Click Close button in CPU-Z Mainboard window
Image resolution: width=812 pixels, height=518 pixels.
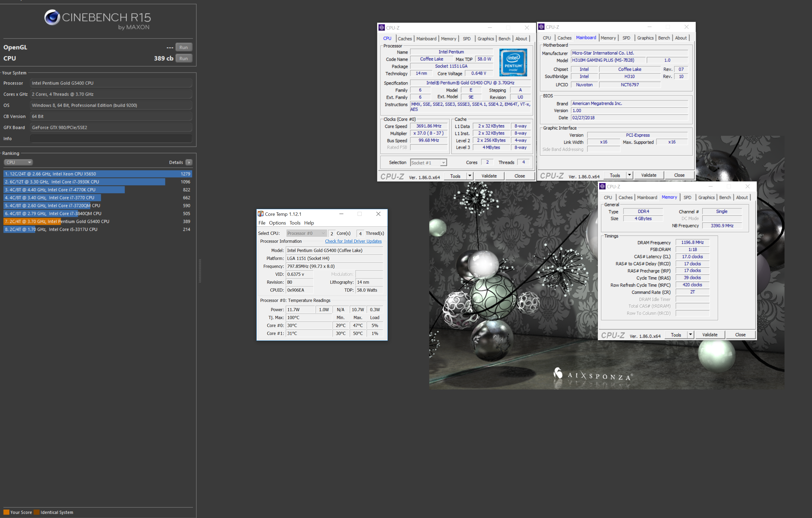tap(679, 175)
